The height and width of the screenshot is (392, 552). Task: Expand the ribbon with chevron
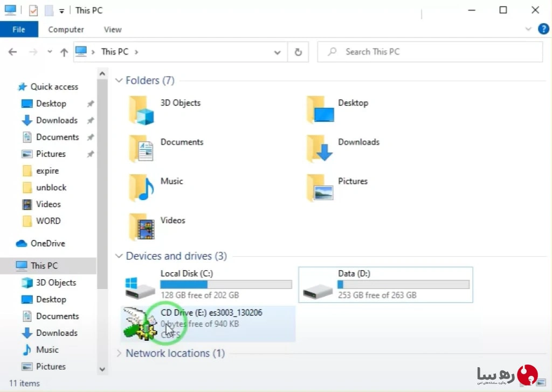pos(528,29)
